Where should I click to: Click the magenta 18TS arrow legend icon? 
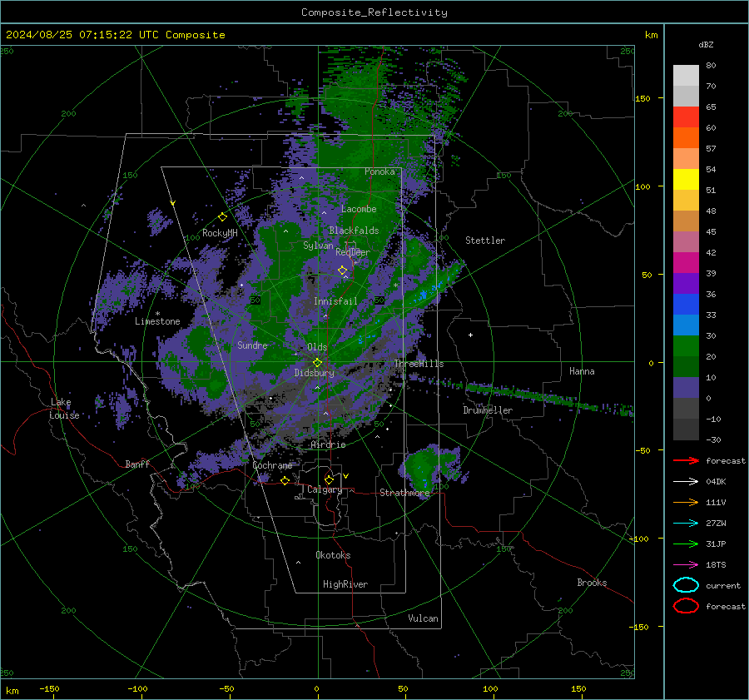(x=686, y=564)
